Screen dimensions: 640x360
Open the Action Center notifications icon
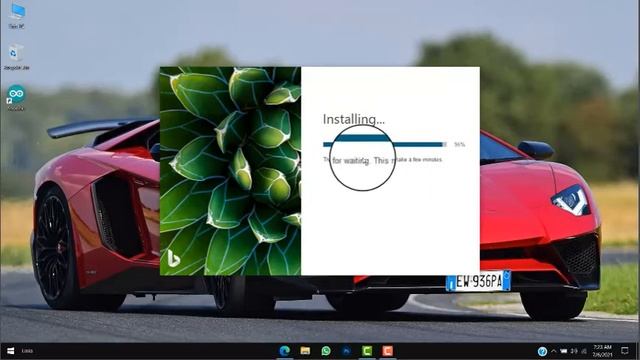[x=624, y=351]
